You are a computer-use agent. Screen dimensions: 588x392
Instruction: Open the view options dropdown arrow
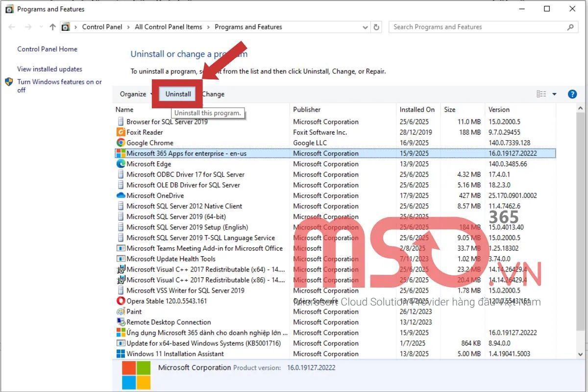click(x=555, y=94)
